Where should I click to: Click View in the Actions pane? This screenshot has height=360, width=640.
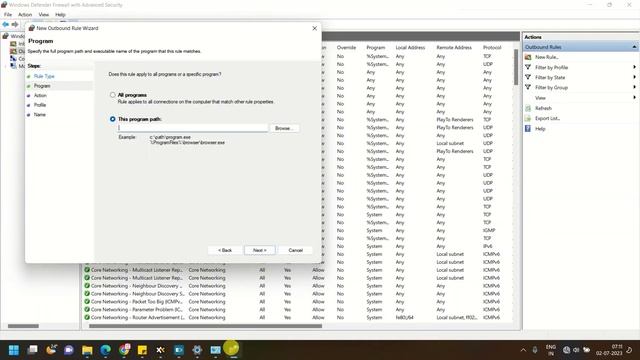click(540, 98)
